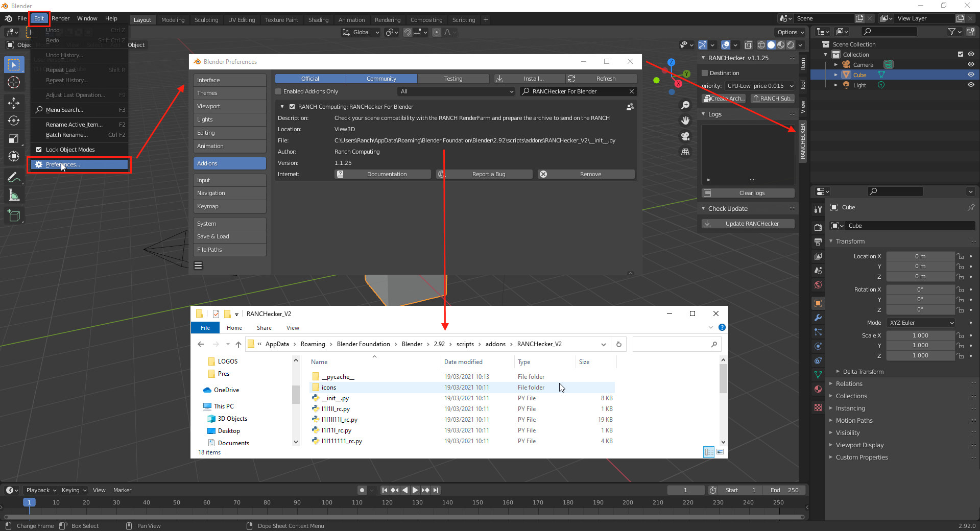Expand Camera item in outliner

pos(836,65)
